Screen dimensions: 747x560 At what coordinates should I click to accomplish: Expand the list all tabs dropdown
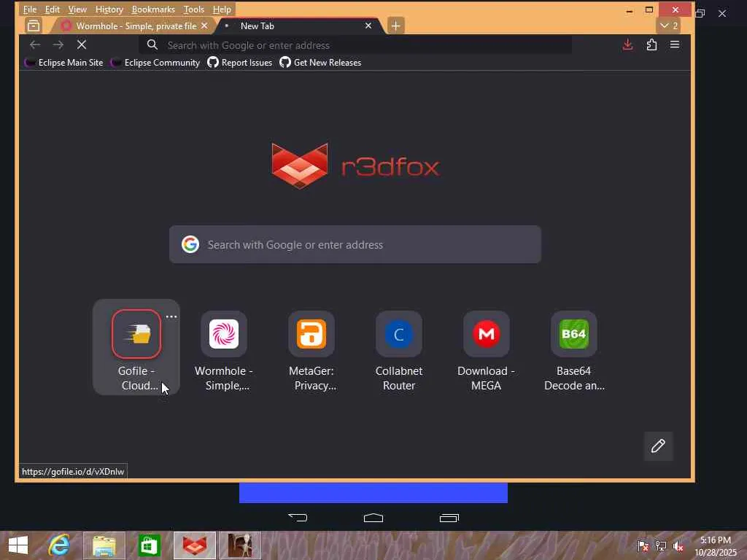[669, 26]
